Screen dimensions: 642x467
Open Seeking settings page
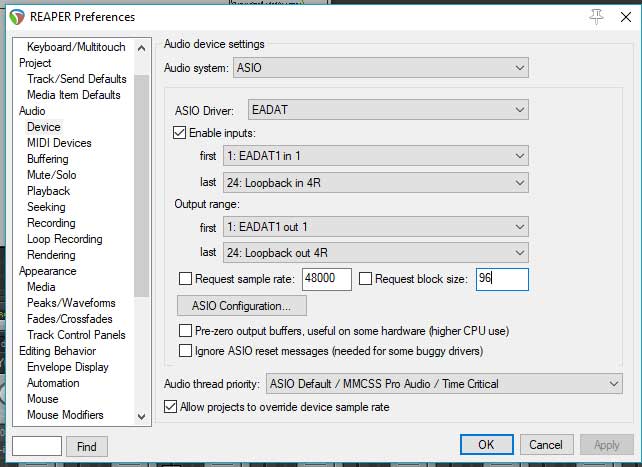[x=46, y=206]
